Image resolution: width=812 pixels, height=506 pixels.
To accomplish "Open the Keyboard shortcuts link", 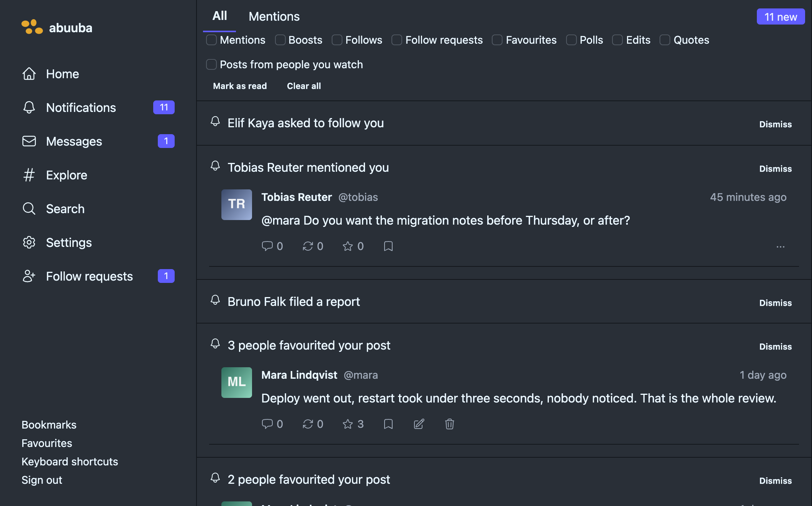I will click(x=70, y=462).
